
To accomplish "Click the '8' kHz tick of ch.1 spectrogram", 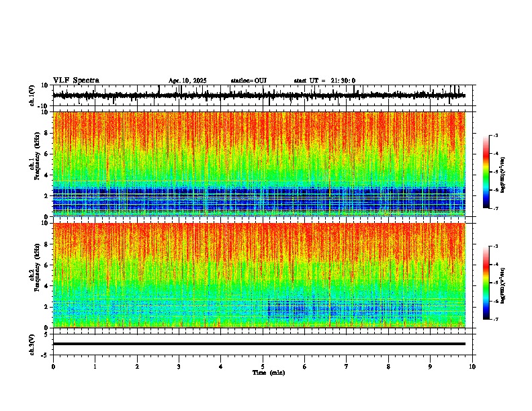I will (x=47, y=133).
